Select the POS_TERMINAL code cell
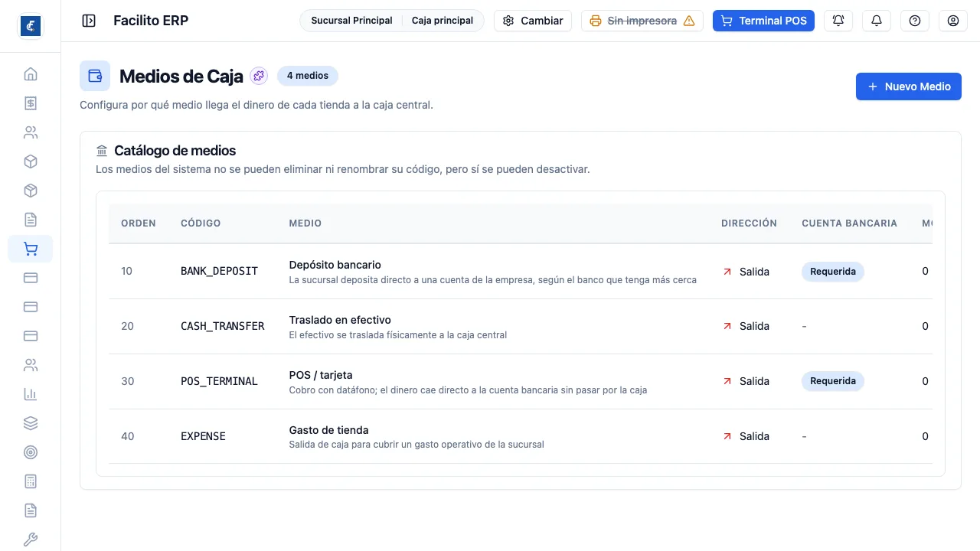The image size is (980, 551). point(219,381)
